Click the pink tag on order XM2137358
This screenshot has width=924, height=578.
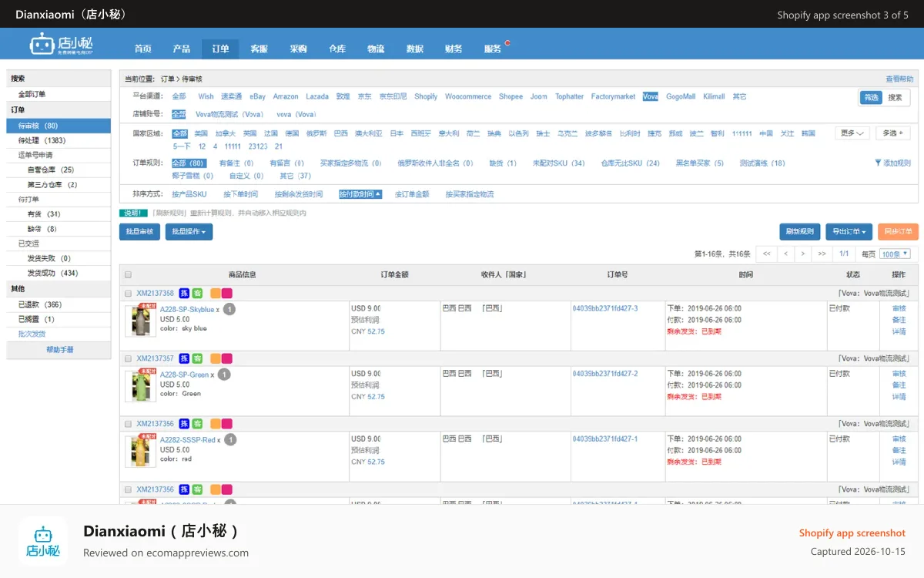point(227,294)
